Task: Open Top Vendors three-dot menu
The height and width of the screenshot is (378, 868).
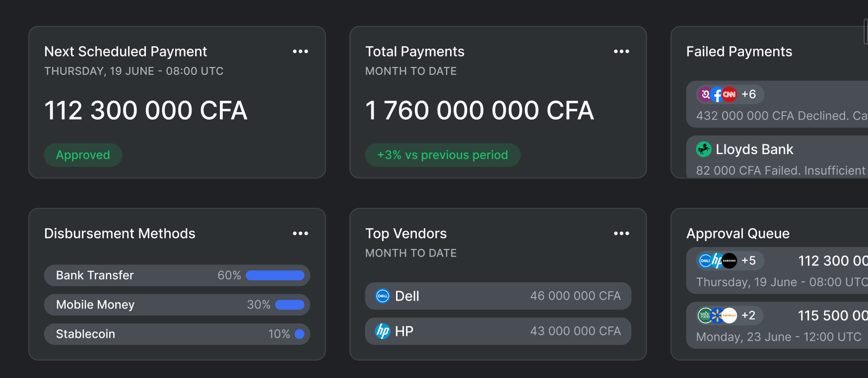Action: click(621, 234)
